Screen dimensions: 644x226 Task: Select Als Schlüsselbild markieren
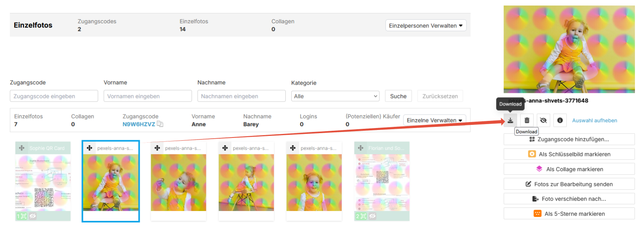click(x=569, y=154)
